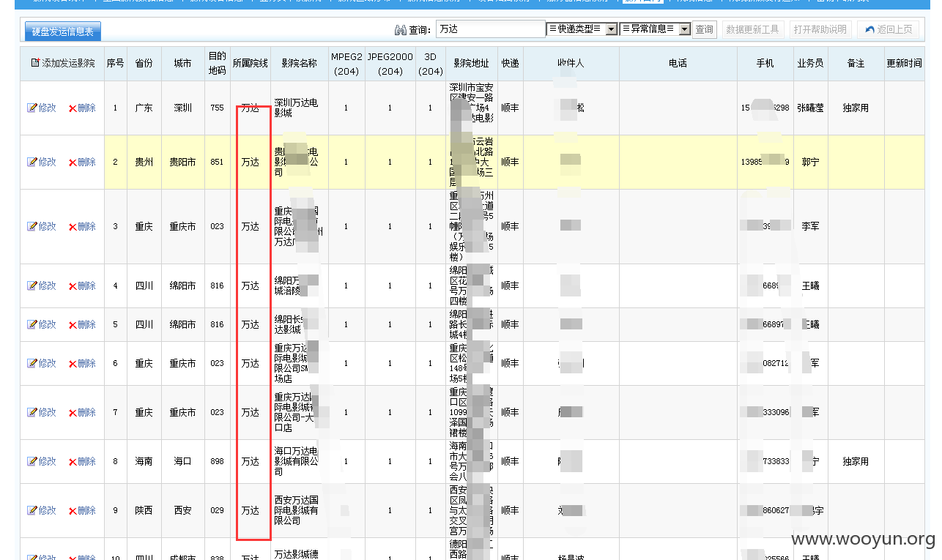Click salesperson 李军 cell
Image resolution: width=942 pixels, height=560 pixels.
810,226
